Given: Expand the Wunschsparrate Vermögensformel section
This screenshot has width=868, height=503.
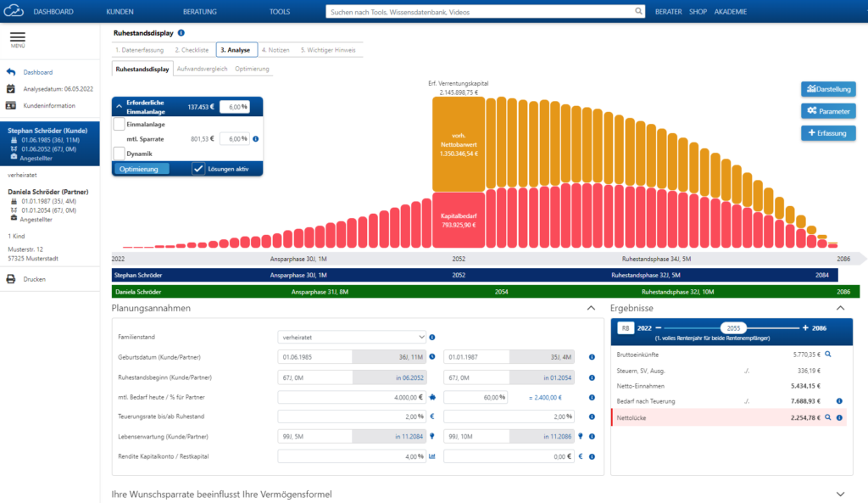Looking at the screenshot, I should (x=840, y=494).
